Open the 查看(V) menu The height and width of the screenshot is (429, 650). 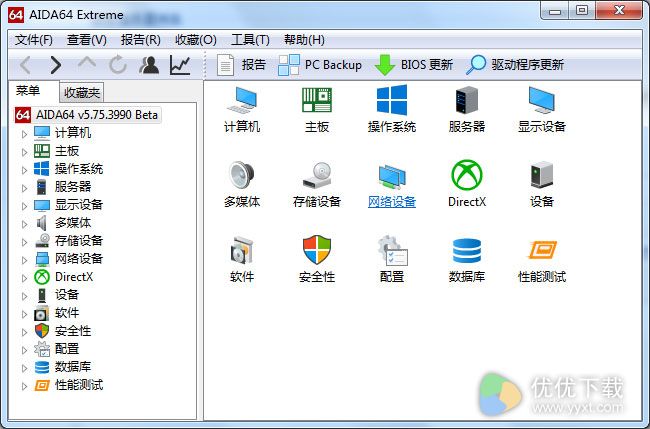point(87,40)
